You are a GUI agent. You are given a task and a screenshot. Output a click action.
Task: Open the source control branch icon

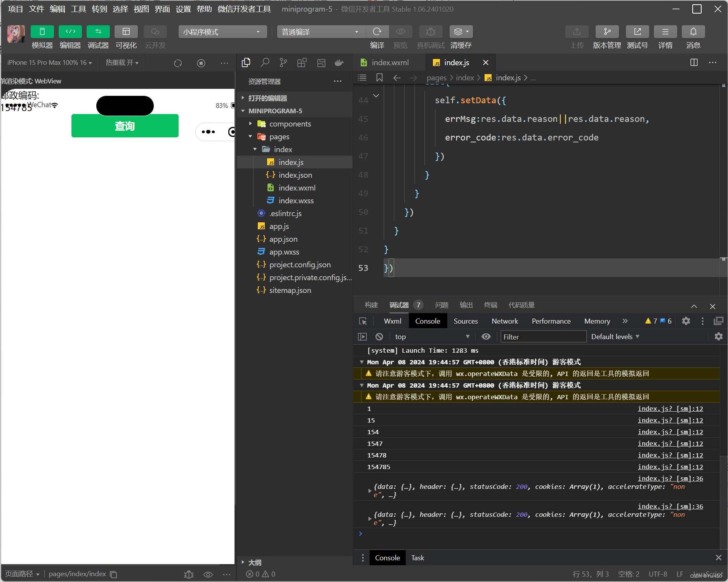[283, 62]
